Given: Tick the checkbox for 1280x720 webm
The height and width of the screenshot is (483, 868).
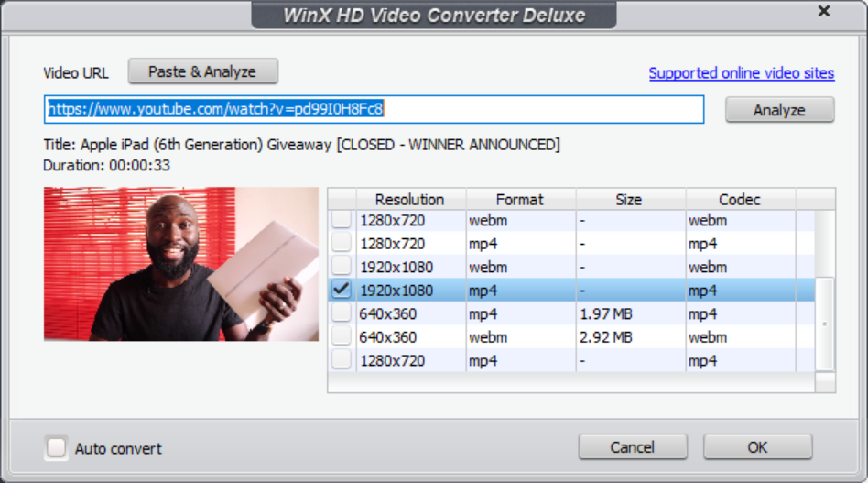Looking at the screenshot, I should (x=341, y=220).
